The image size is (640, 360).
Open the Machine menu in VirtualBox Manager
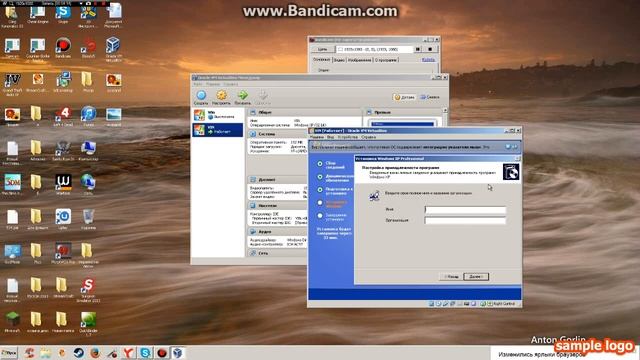point(213,84)
